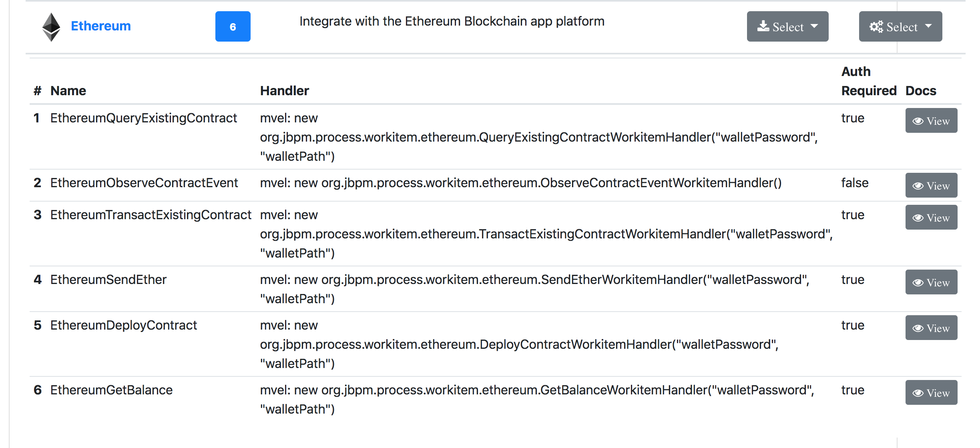Viewport: 980px width, 448px height.
Task: Click the eye icon in EthereumGetBalance row
Action: point(918,393)
